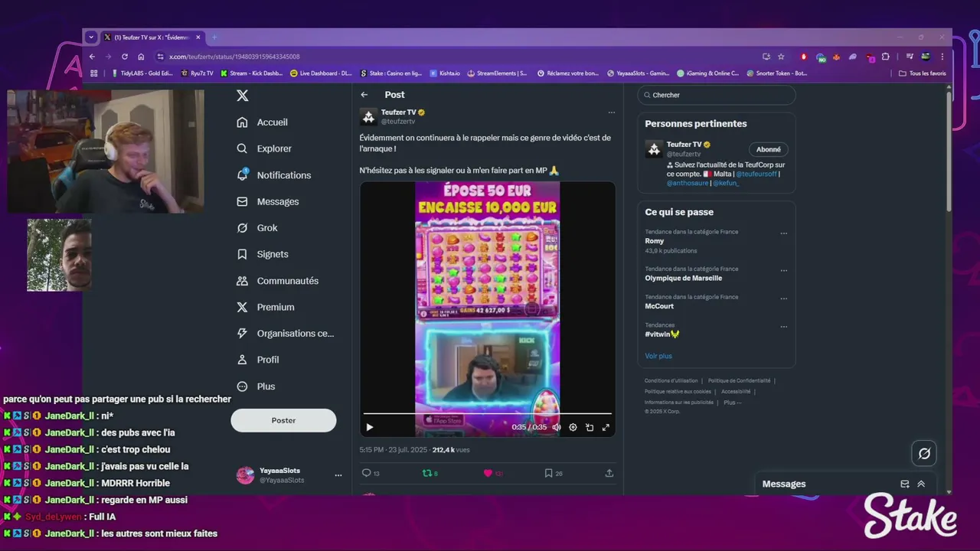
Task: Click Voir plus under trends
Action: click(658, 356)
